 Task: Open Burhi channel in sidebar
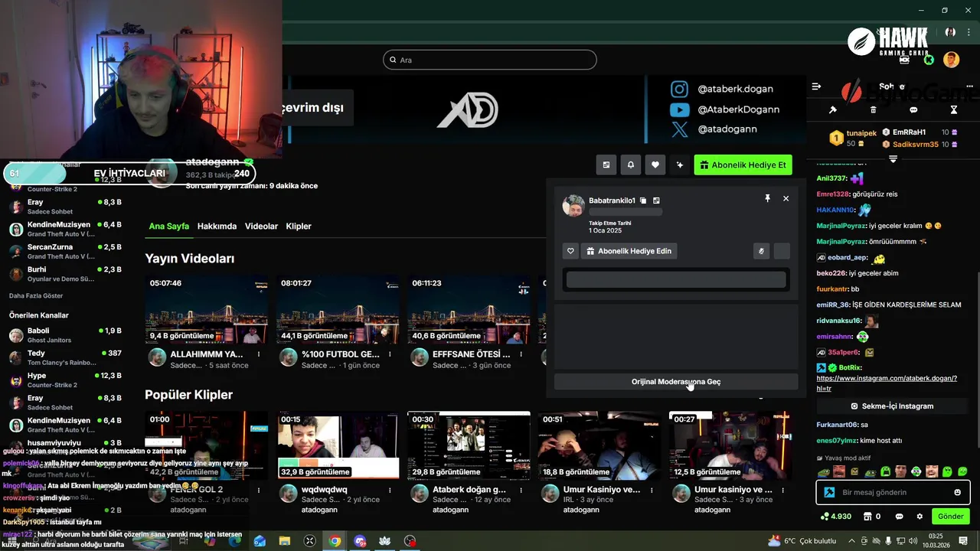coord(65,274)
